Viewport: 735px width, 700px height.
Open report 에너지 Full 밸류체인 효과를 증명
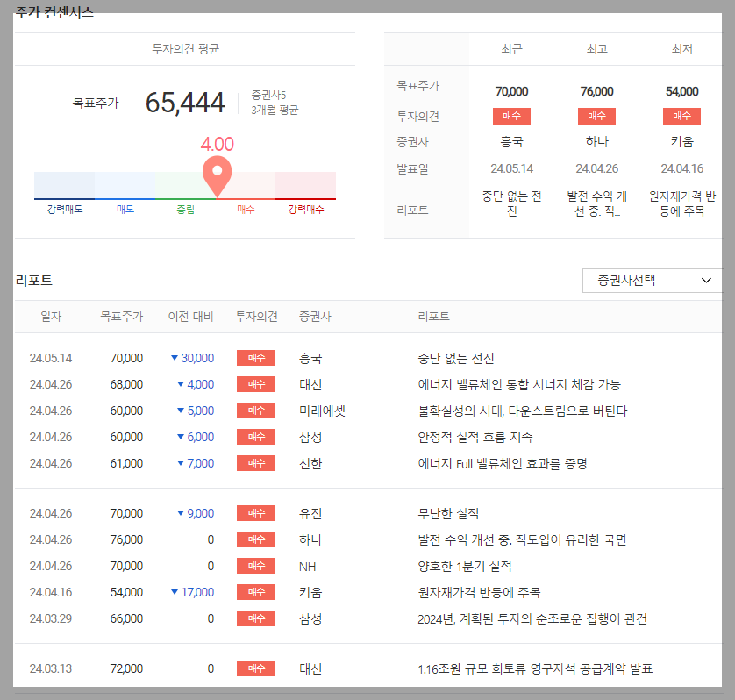click(502, 463)
